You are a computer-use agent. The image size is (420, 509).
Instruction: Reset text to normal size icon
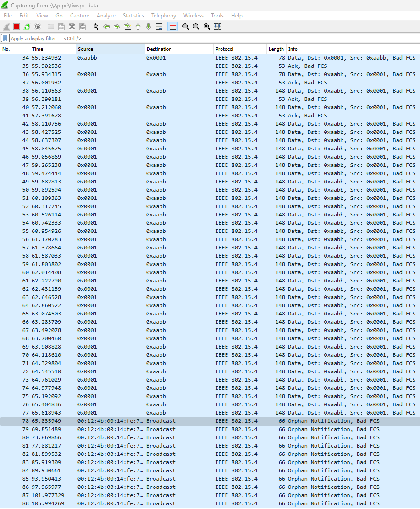(x=207, y=27)
